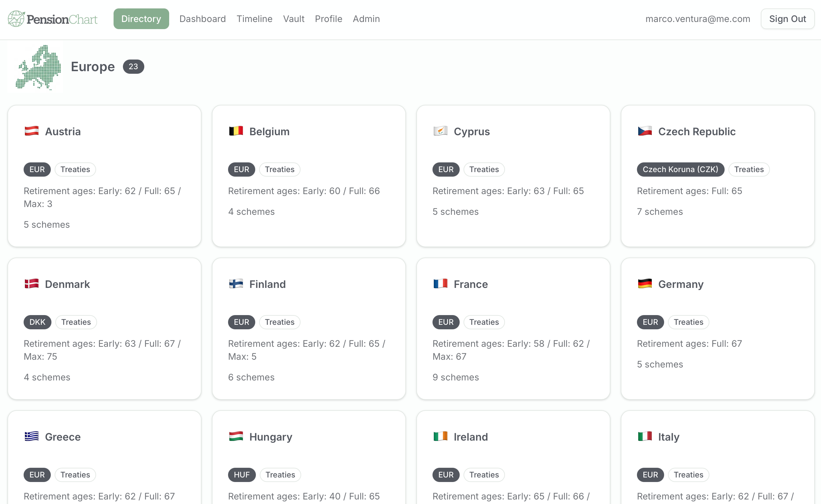
Task: Click the Belgium flag icon
Action: coord(236,131)
